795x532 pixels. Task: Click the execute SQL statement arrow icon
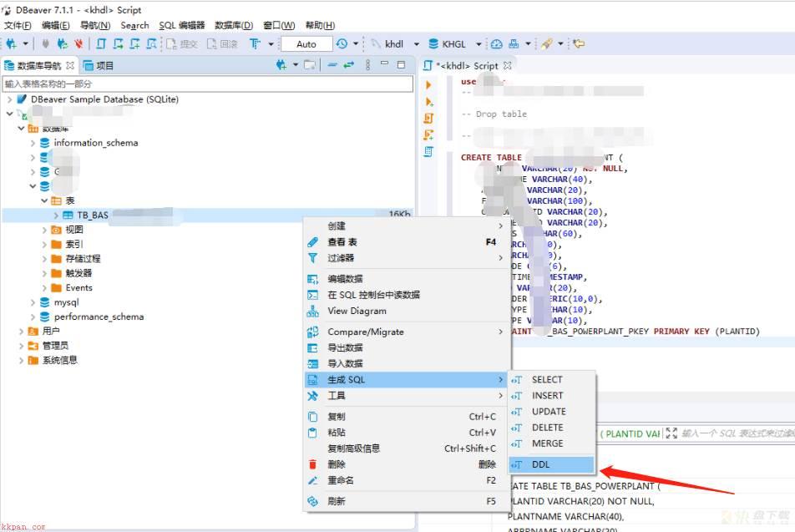[428, 84]
